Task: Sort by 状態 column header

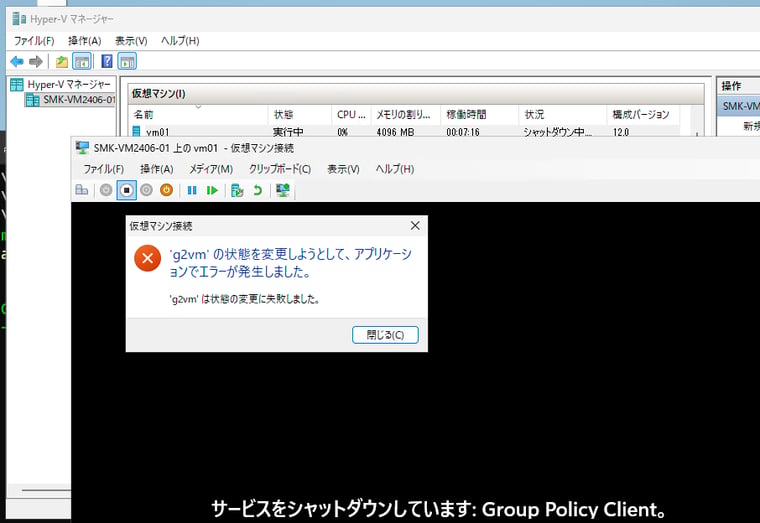Action: 300,114
